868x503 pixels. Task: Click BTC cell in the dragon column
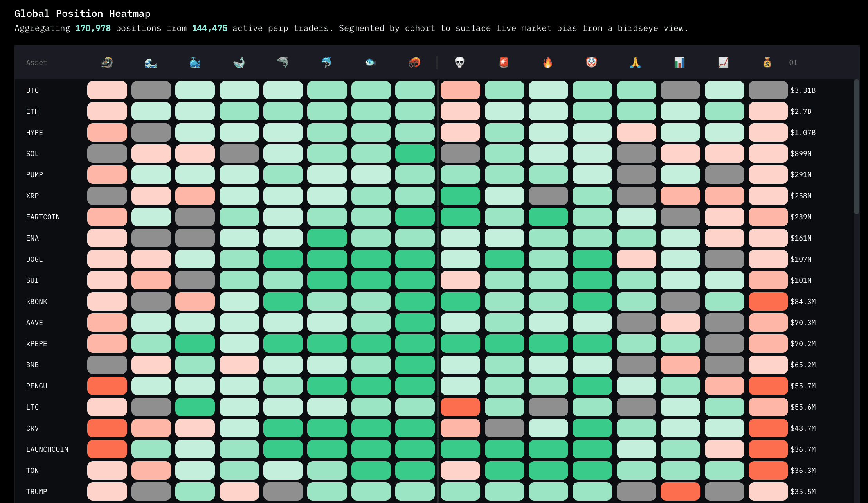(107, 90)
